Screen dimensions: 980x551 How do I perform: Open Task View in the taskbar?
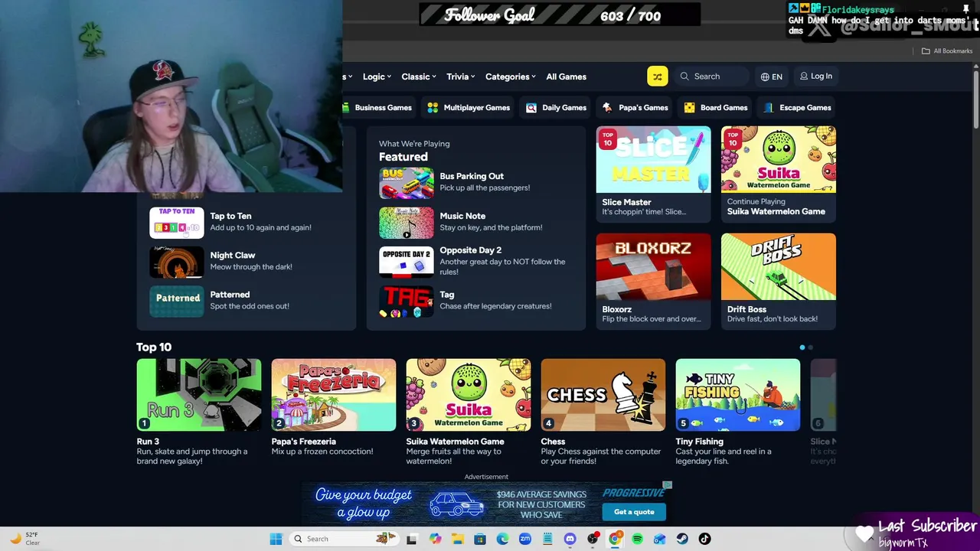pos(411,539)
